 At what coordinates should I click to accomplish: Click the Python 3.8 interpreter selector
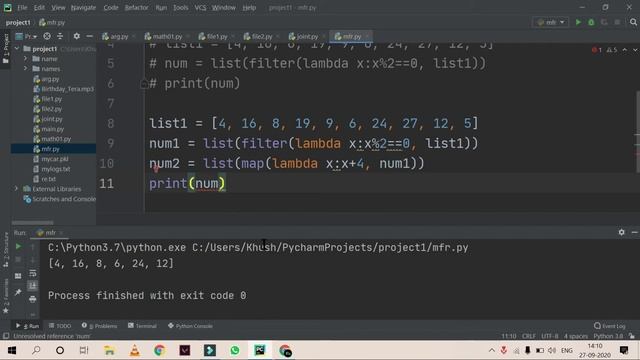pyautogui.click(x=608, y=336)
